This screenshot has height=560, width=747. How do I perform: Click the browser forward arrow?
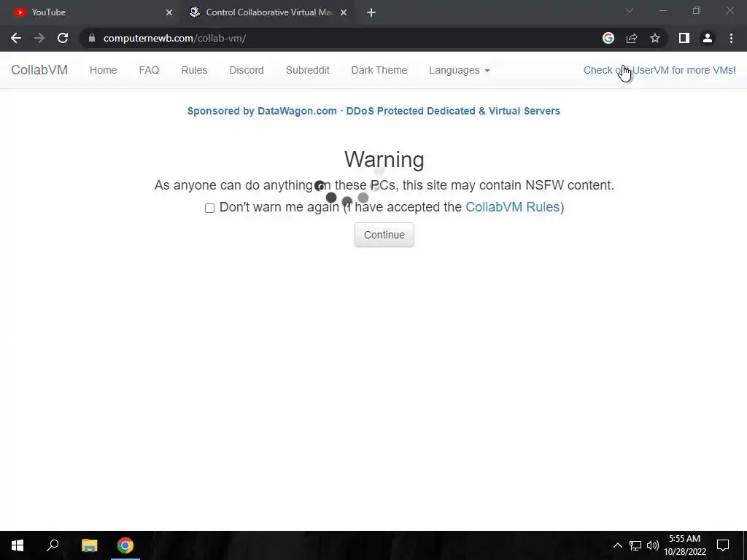click(39, 38)
